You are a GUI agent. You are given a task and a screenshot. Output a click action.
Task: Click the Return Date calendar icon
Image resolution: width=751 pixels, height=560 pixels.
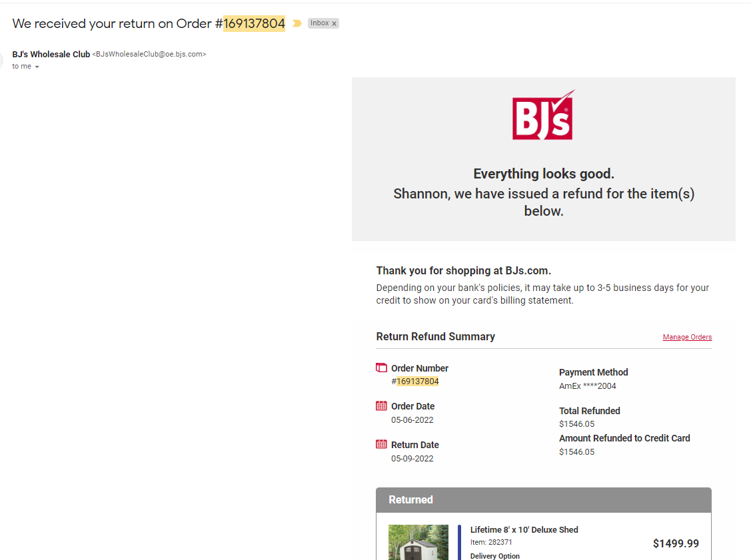coord(381,444)
